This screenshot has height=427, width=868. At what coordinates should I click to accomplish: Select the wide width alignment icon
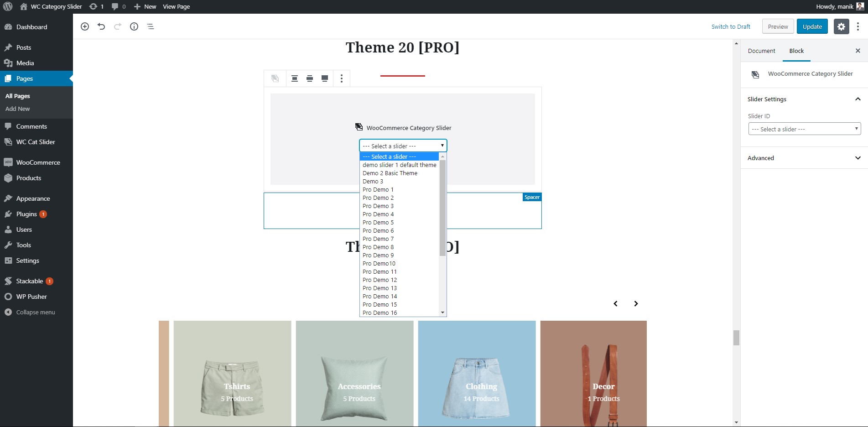[x=310, y=78]
